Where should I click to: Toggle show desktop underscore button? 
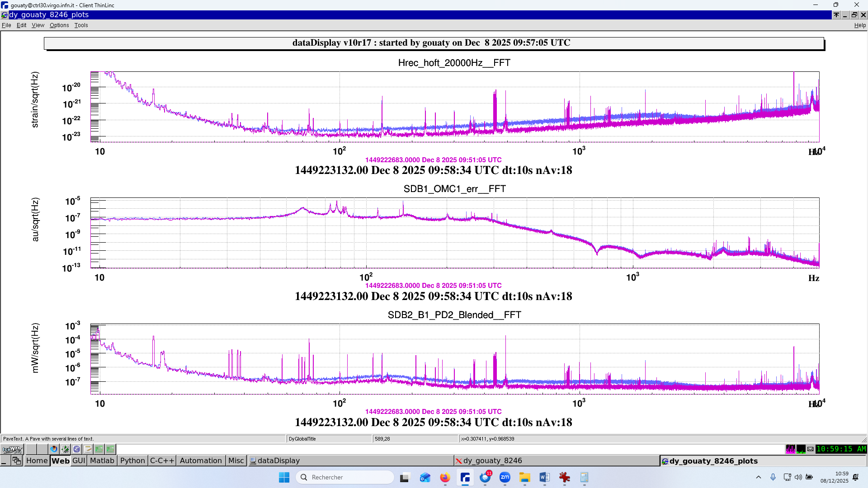(4, 460)
